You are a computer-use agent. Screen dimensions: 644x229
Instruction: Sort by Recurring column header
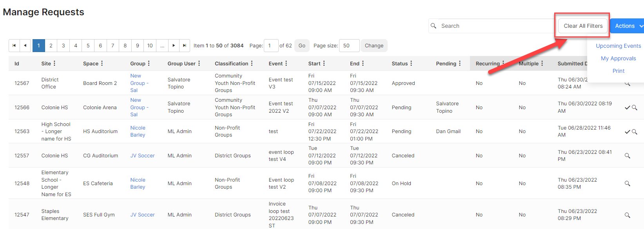click(488, 63)
